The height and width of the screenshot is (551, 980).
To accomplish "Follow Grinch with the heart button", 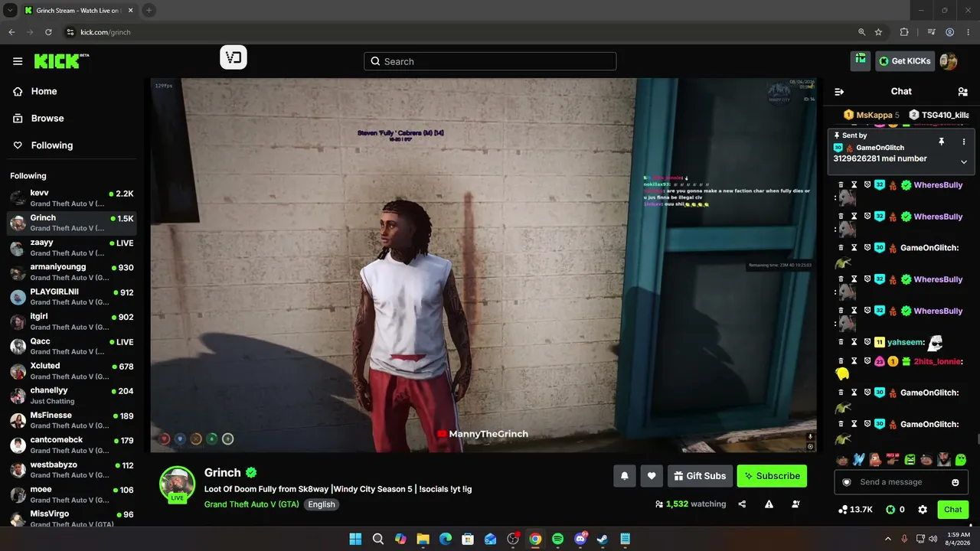I will click(x=652, y=476).
